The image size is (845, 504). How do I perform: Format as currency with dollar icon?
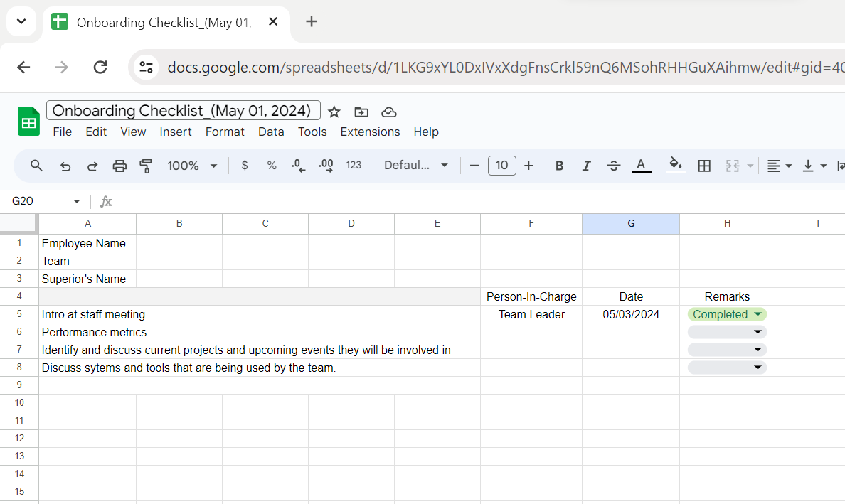point(245,166)
